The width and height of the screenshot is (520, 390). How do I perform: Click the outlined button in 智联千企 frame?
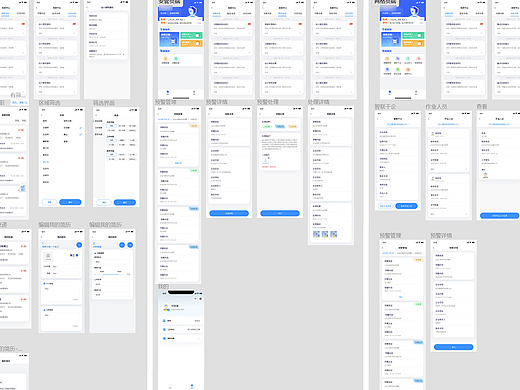click(x=386, y=206)
